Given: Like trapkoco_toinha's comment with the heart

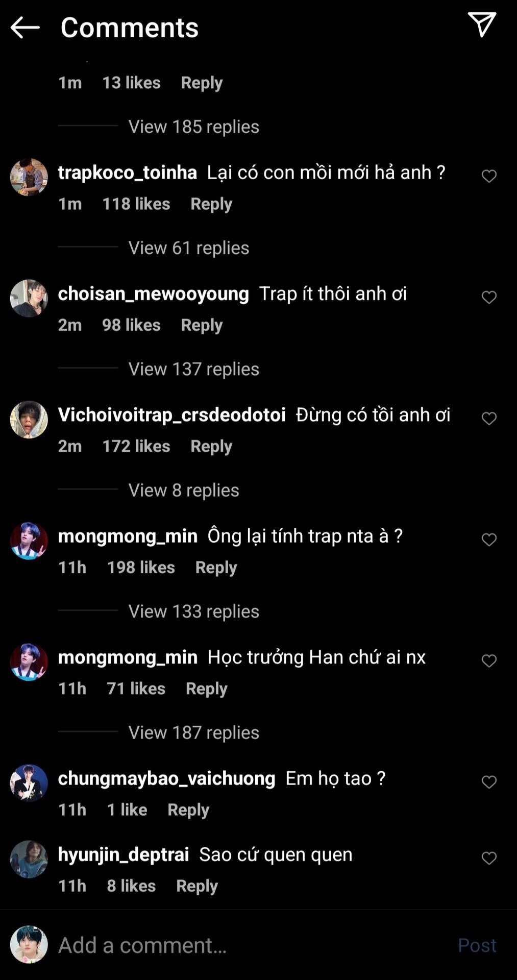Looking at the screenshot, I should (x=489, y=176).
